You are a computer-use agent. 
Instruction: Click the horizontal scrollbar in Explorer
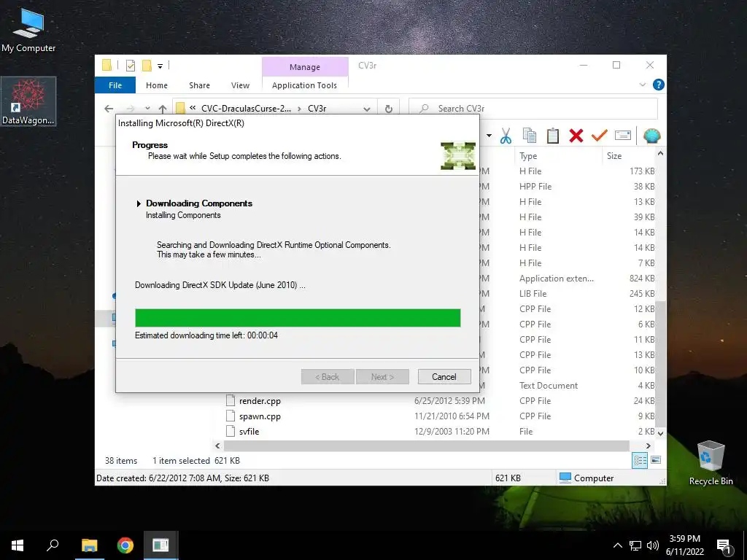click(426, 446)
